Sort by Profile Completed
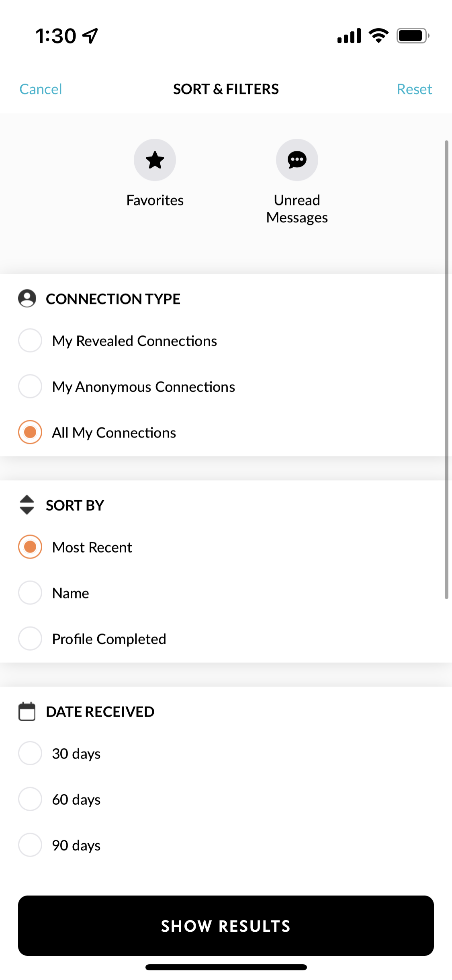The width and height of the screenshot is (452, 980). pyautogui.click(x=30, y=639)
